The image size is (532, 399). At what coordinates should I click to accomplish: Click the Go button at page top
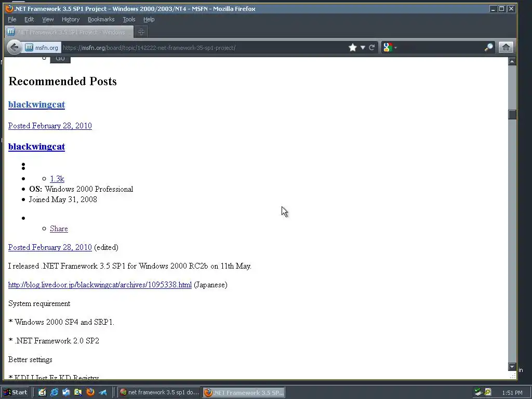(x=60, y=60)
